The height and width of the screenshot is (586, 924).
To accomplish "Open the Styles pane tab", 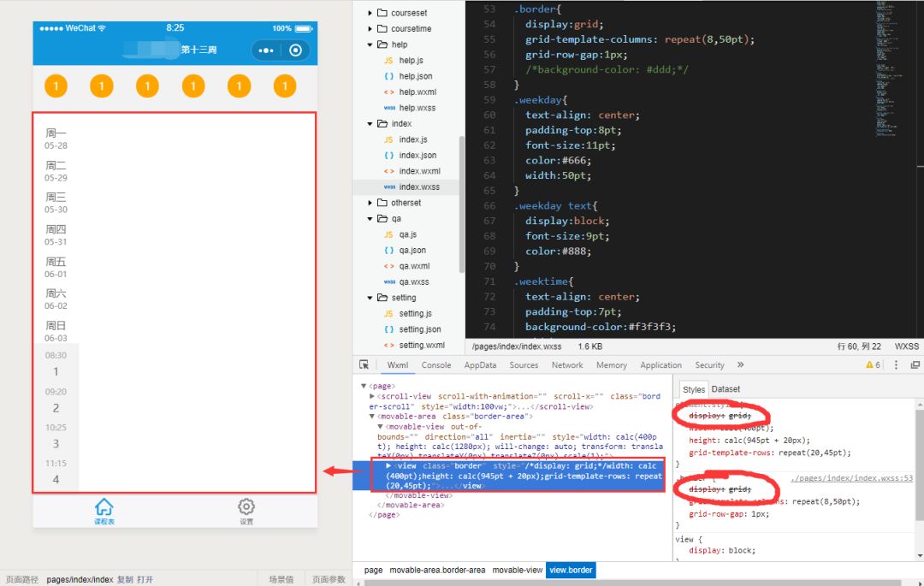I will (x=694, y=390).
